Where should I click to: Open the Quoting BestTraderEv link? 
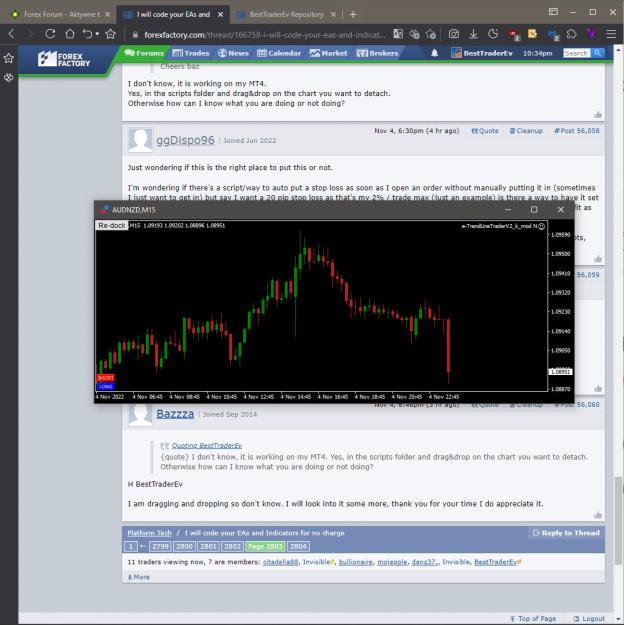pyautogui.click(x=207, y=445)
